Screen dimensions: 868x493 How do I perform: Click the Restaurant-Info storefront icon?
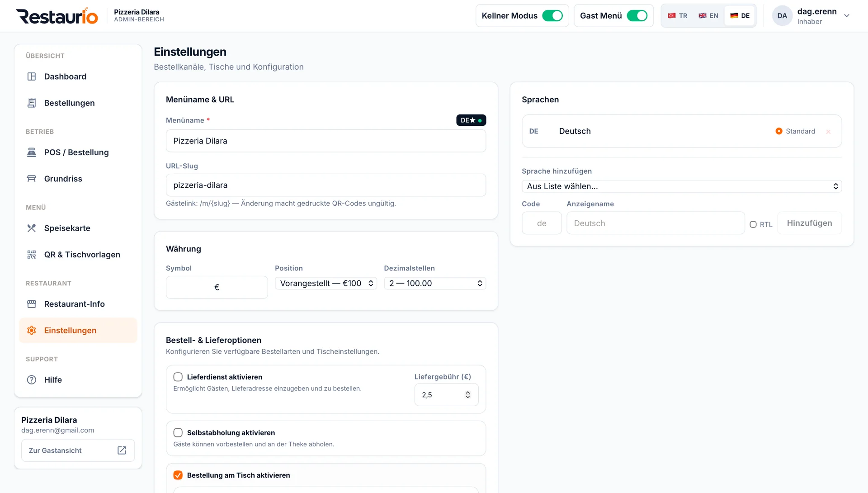pyautogui.click(x=32, y=304)
